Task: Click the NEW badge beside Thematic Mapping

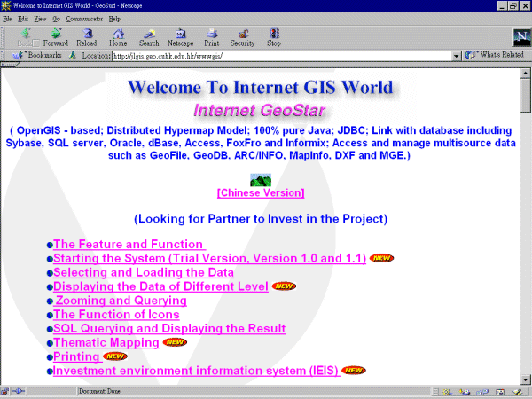Action: coord(175,342)
